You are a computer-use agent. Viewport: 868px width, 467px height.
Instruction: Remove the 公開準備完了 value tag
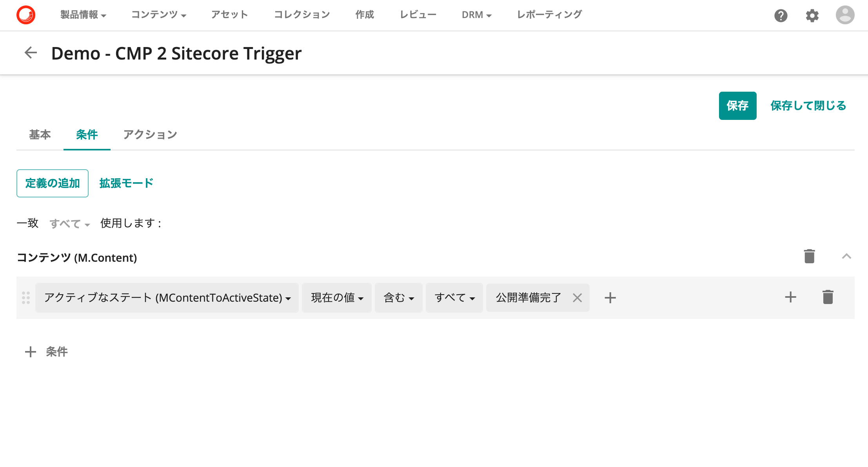pos(577,298)
